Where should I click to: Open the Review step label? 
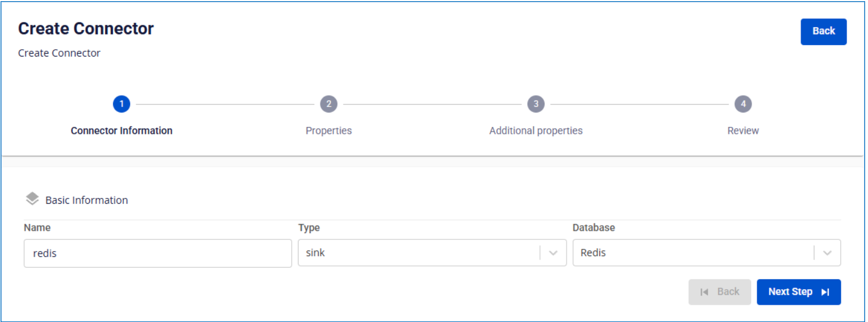pos(743,130)
